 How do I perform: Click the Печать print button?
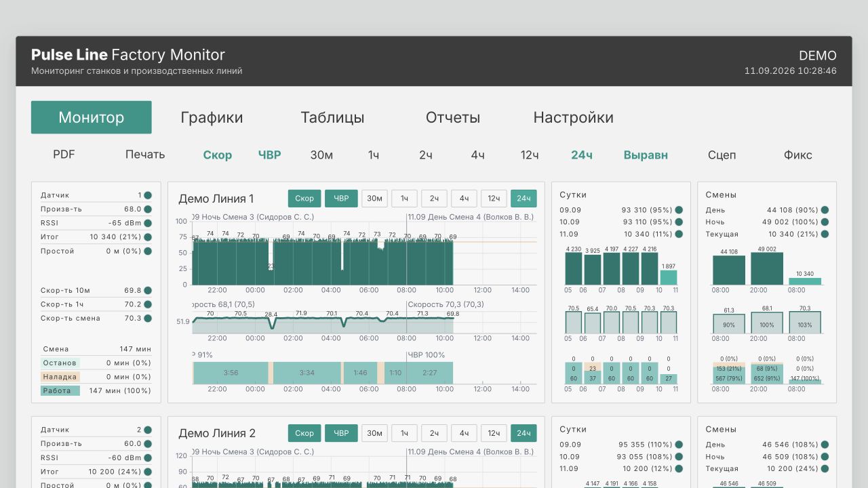click(145, 155)
